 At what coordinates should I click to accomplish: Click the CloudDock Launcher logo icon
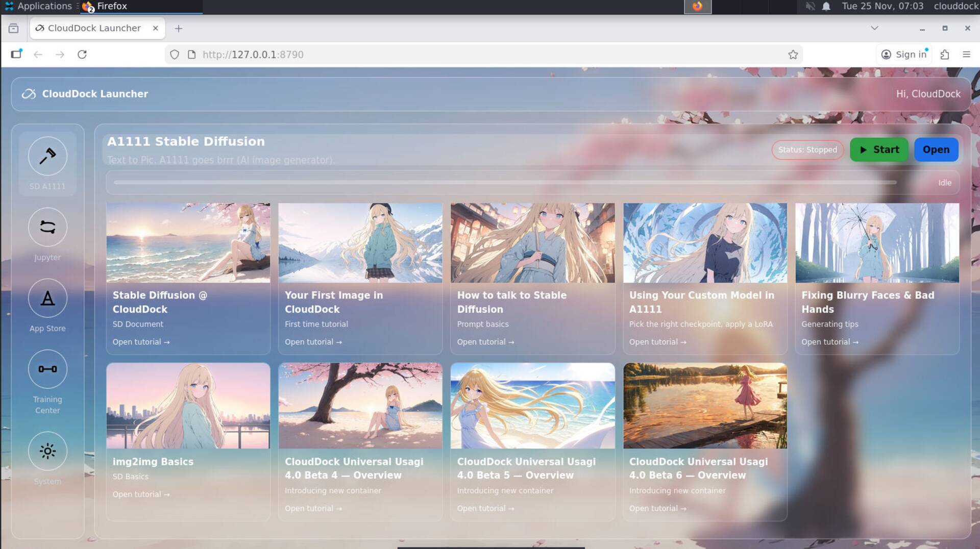29,94
